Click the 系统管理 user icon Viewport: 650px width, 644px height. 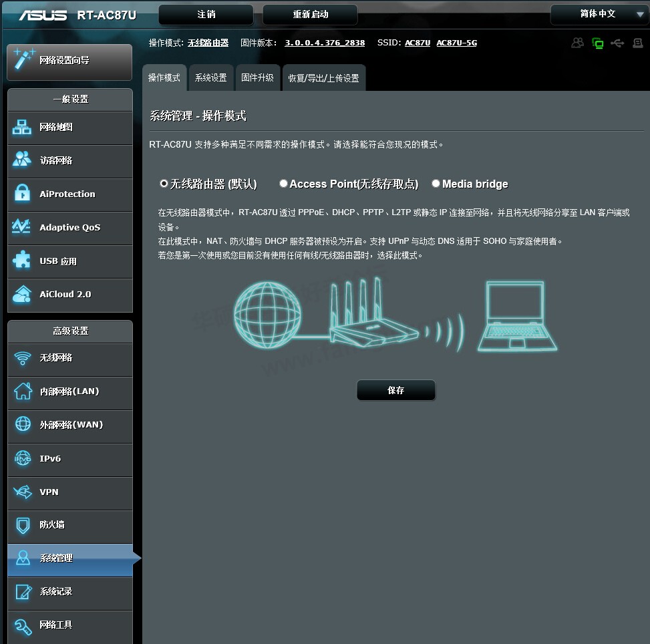(23, 558)
